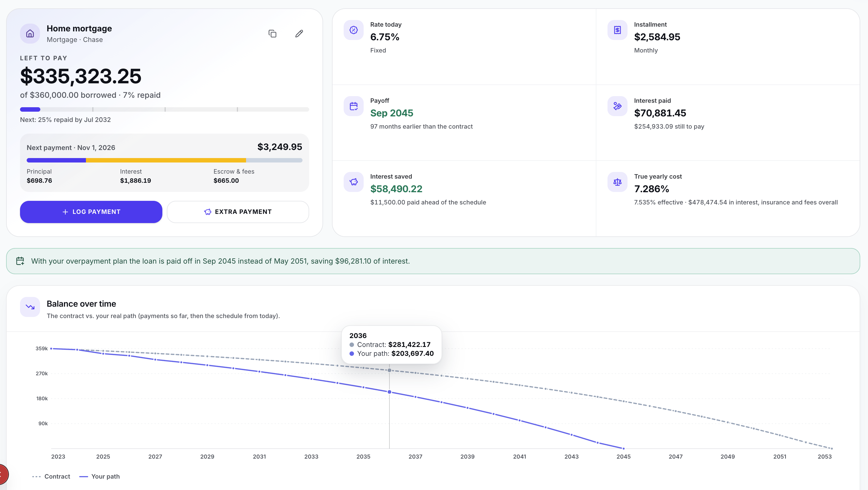Click the hand-coins icon beside Interest paid
Image resolution: width=868 pixels, height=490 pixels.
click(x=617, y=106)
